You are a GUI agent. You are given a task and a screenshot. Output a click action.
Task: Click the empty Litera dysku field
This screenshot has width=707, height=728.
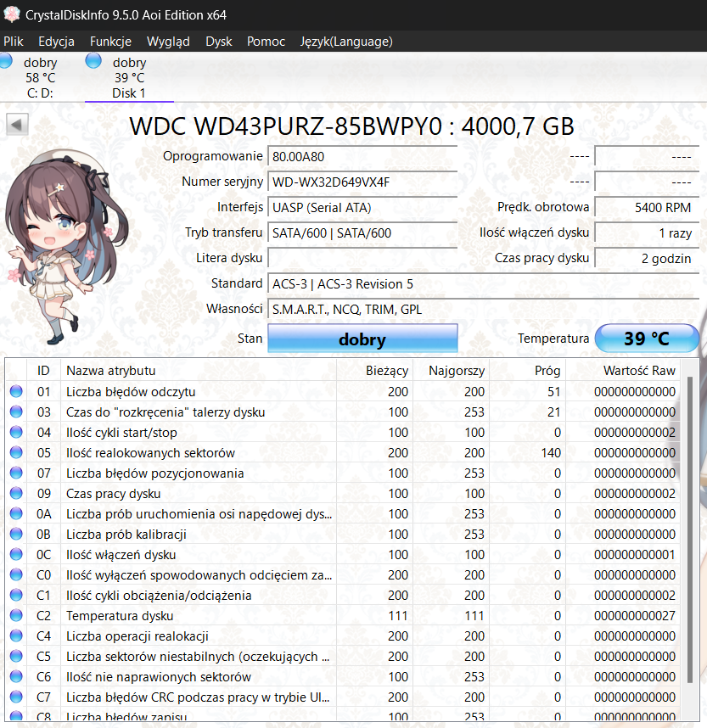[x=362, y=258]
